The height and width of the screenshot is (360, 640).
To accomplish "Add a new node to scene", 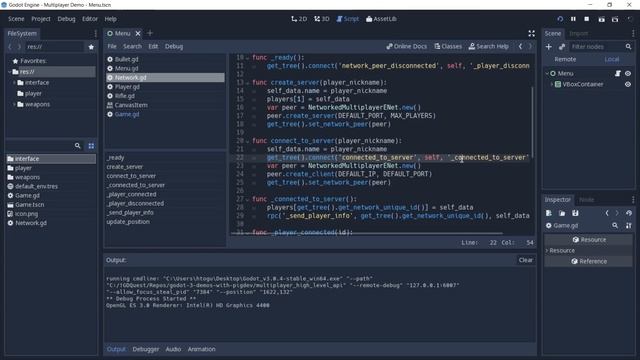I will [549, 47].
